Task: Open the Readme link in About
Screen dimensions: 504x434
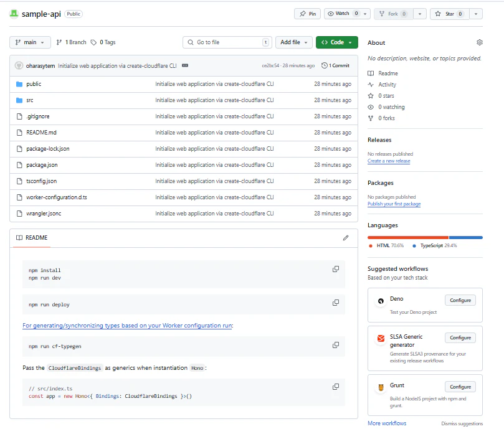Action: (388, 73)
